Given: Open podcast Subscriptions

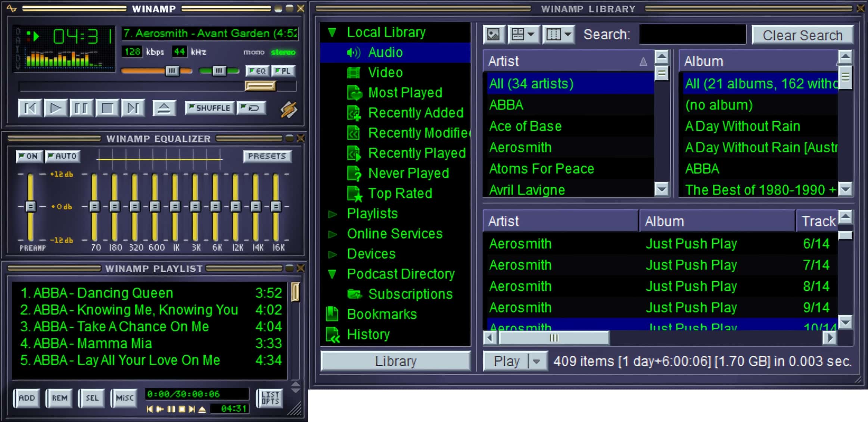Looking at the screenshot, I should [395, 294].
